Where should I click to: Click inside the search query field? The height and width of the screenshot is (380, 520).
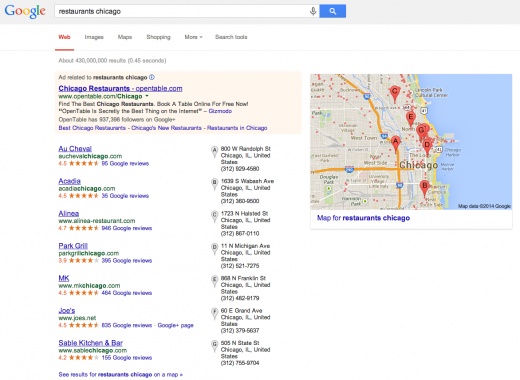tap(182, 11)
